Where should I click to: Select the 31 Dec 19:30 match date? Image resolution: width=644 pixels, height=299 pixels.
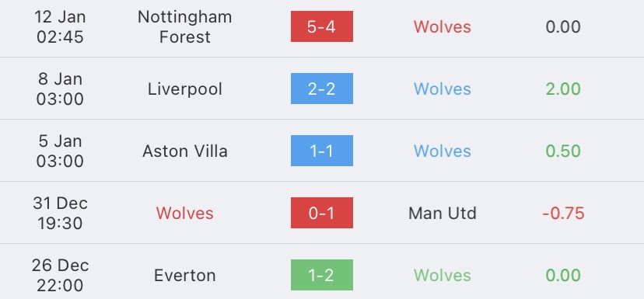pyautogui.click(x=60, y=213)
